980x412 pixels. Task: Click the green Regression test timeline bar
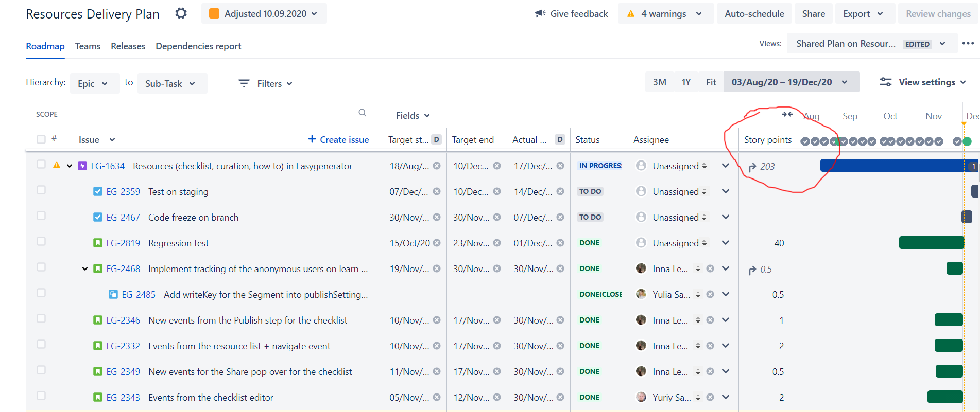[x=931, y=243]
